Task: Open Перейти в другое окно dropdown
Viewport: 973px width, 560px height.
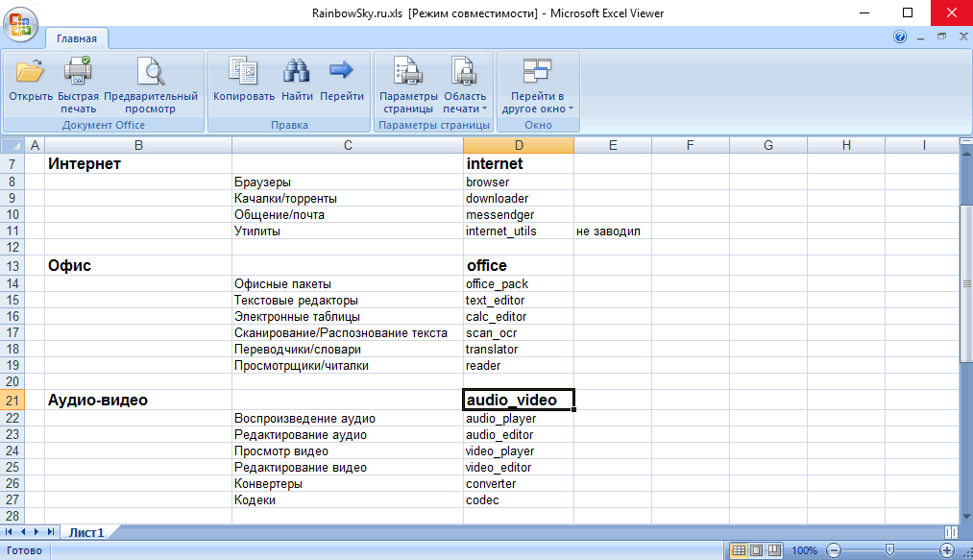Action: coord(537,85)
